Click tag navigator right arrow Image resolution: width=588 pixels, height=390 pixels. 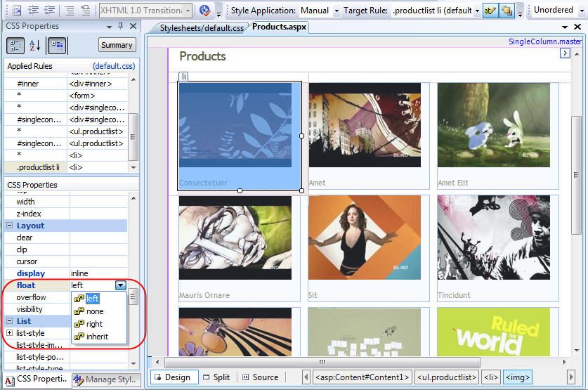tap(570, 377)
